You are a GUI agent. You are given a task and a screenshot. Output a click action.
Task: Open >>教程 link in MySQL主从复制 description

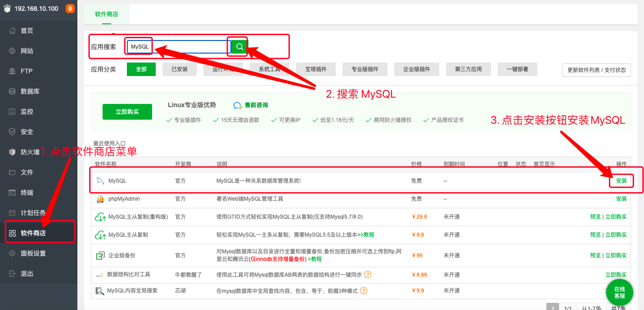tap(365, 235)
